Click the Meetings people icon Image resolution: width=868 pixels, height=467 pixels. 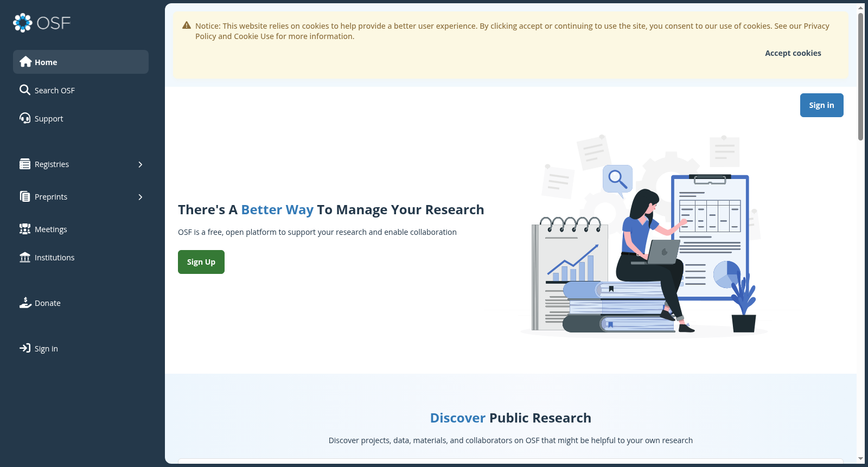click(25, 229)
